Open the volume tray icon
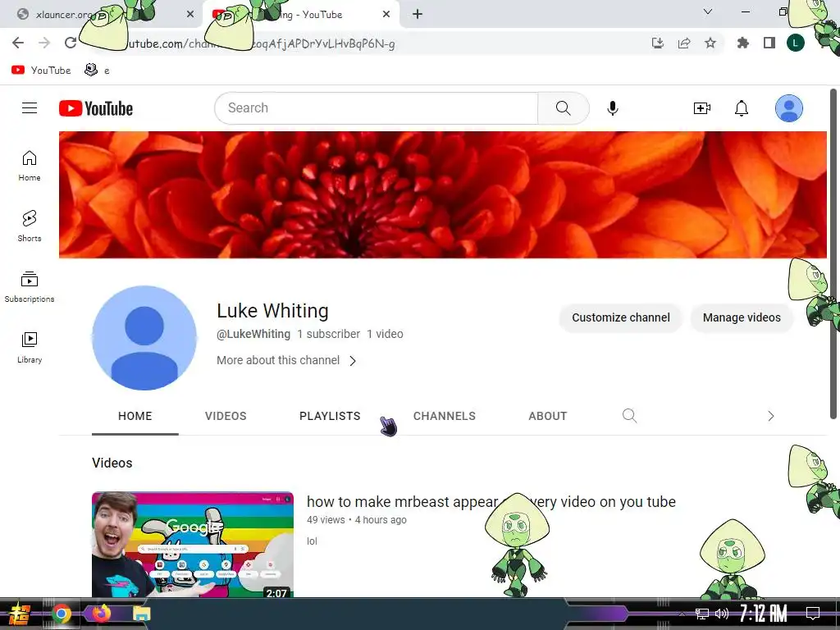The height and width of the screenshot is (630, 840). [x=722, y=614]
